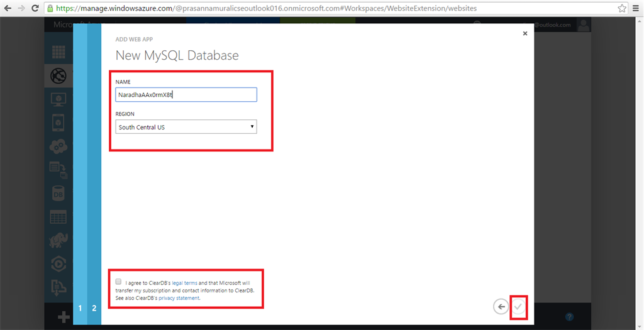Close the New MySQL Database dialog

pyautogui.click(x=525, y=33)
